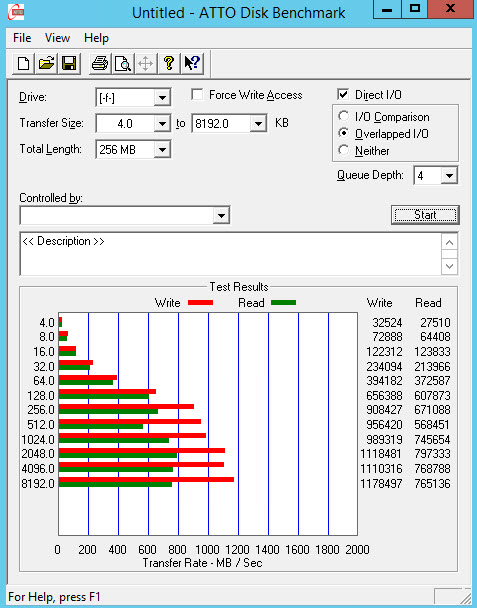Select the Overlapped I/O radio option
This screenshot has height=608, width=477.
coord(343,133)
